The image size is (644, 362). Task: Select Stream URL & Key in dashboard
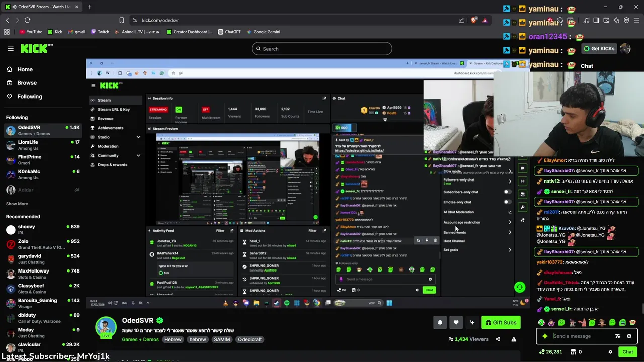pyautogui.click(x=114, y=109)
